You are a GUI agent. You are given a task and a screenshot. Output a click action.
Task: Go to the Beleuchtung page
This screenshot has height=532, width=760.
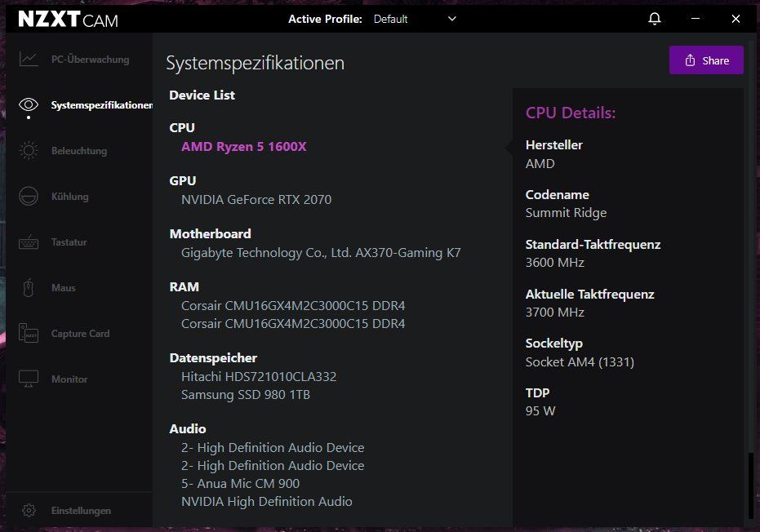click(79, 151)
